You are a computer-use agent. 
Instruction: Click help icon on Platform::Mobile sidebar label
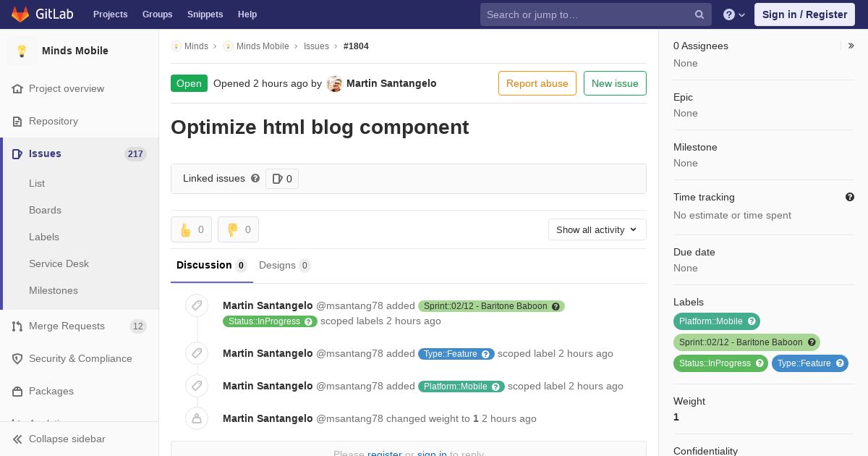[752, 321]
